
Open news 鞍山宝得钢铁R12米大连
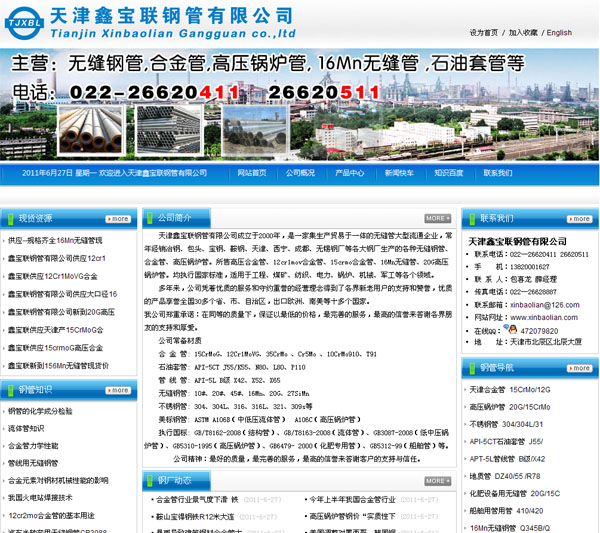(x=195, y=517)
